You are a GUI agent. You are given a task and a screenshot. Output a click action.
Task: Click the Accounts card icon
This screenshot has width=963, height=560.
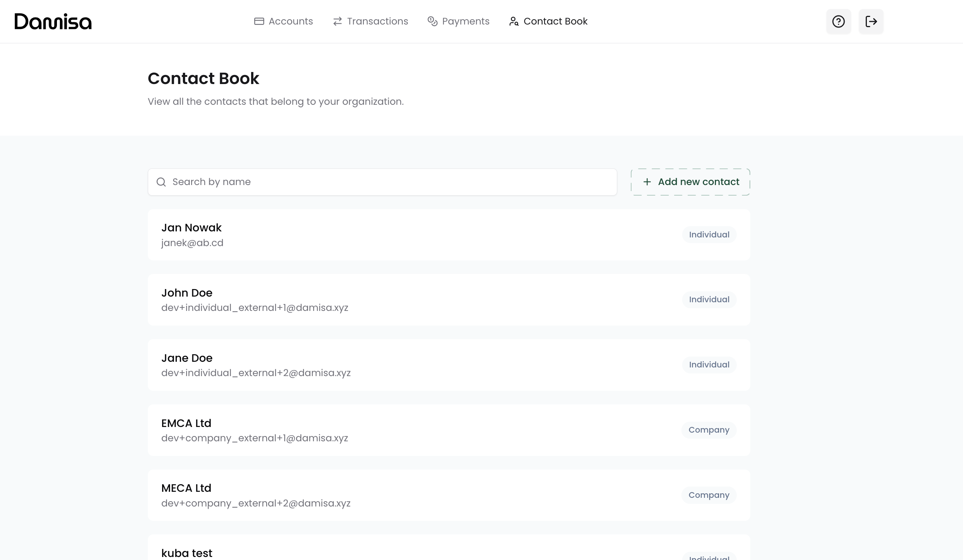tap(259, 21)
